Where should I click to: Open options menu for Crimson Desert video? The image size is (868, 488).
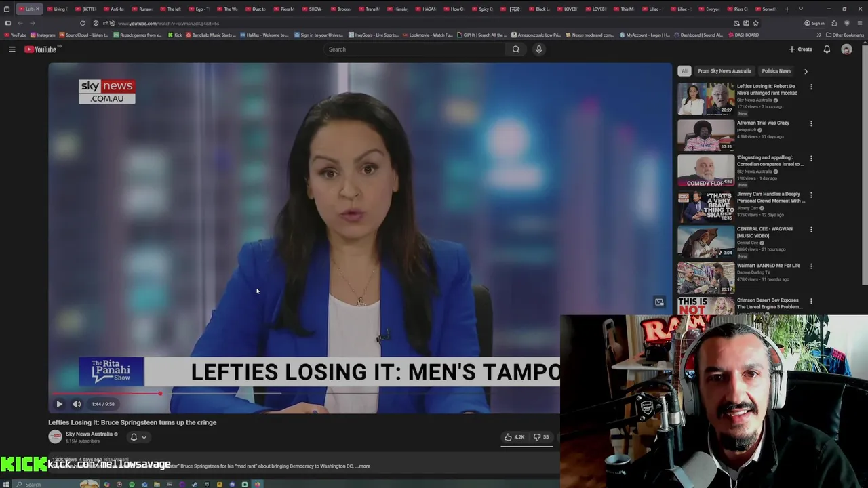(811, 300)
